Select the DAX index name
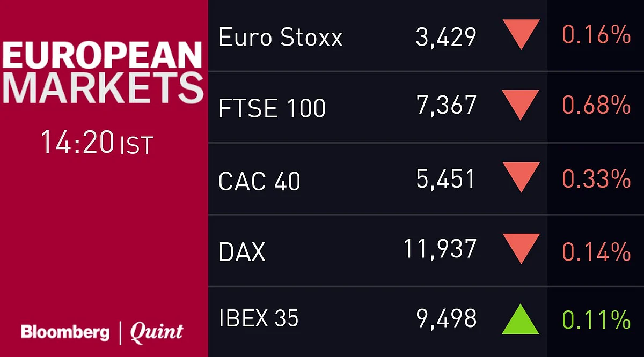The height and width of the screenshot is (357, 644). coord(242,251)
